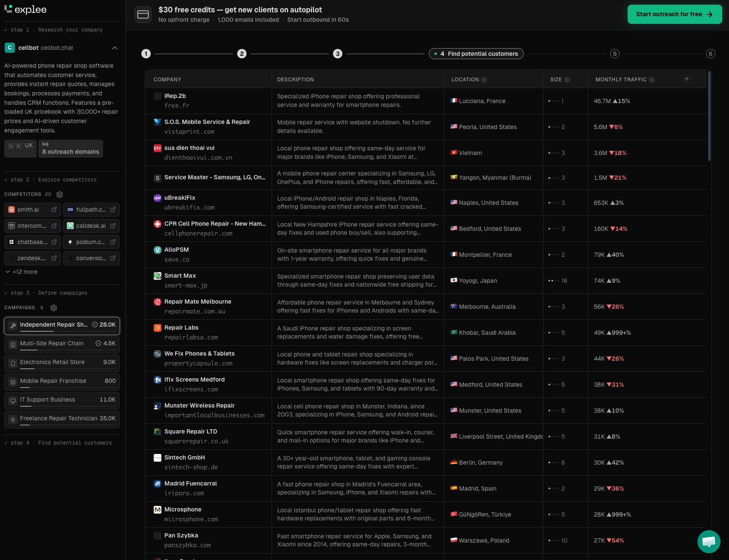Select the Multi-Site Repair Chain campaign
The height and width of the screenshot is (560, 729).
coord(62,345)
